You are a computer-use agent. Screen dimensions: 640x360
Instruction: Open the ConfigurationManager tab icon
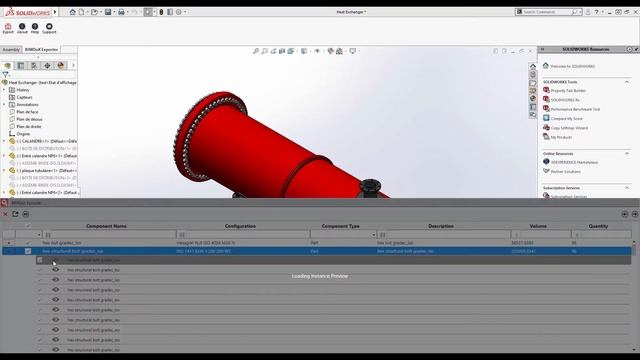[34, 65]
